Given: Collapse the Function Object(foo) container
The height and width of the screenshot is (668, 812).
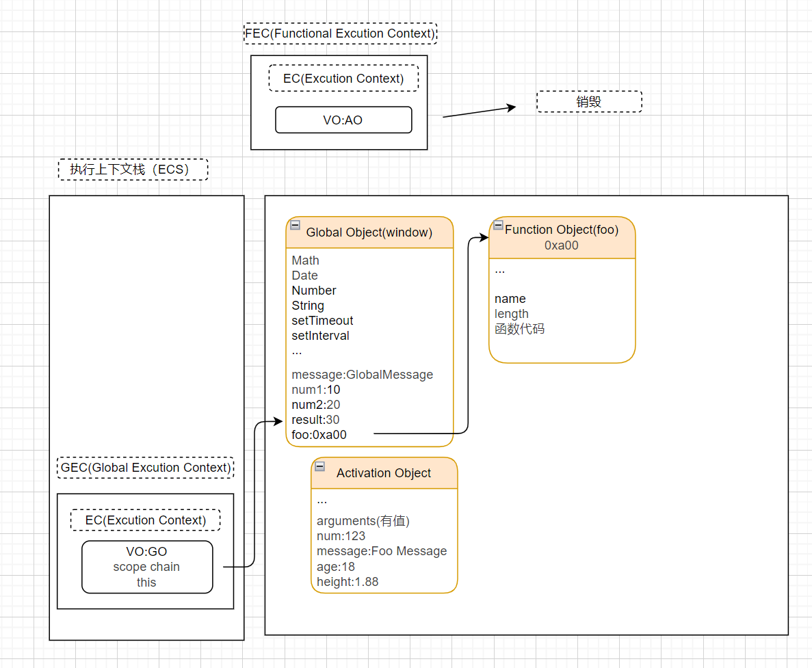Looking at the screenshot, I should 498,225.
